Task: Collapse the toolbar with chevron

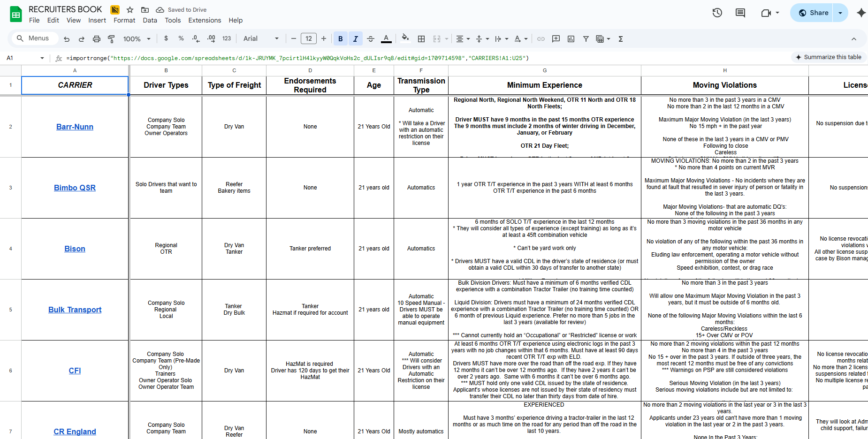Action: pyautogui.click(x=854, y=39)
